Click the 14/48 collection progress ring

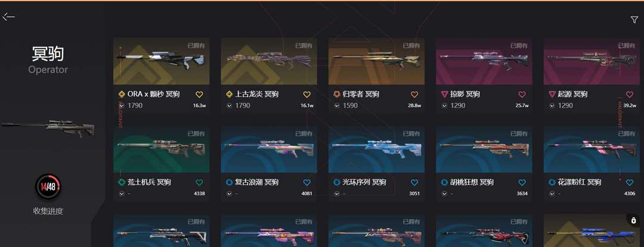click(x=48, y=187)
